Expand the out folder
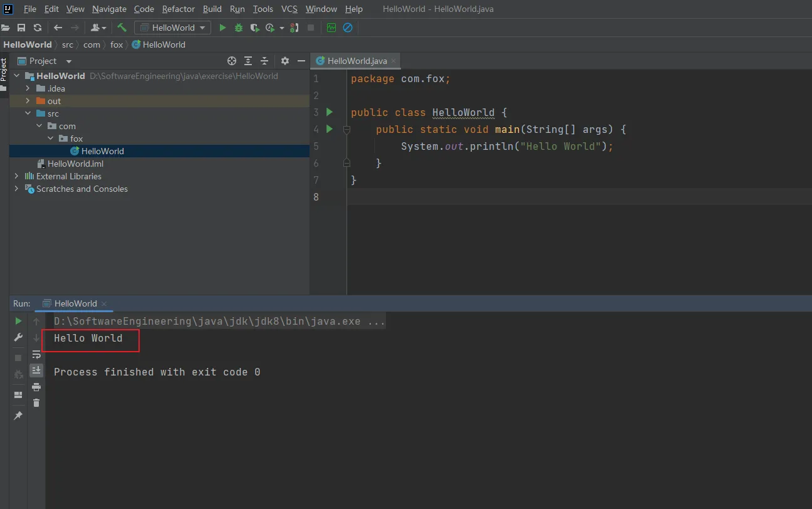The width and height of the screenshot is (812, 509). pos(28,101)
